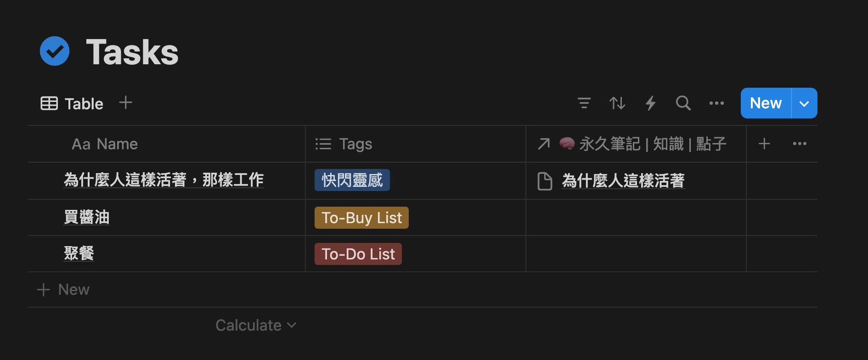The image size is (868, 360).
Task: Open the linked page 為什麼人這樣活著
Action: 623,181
